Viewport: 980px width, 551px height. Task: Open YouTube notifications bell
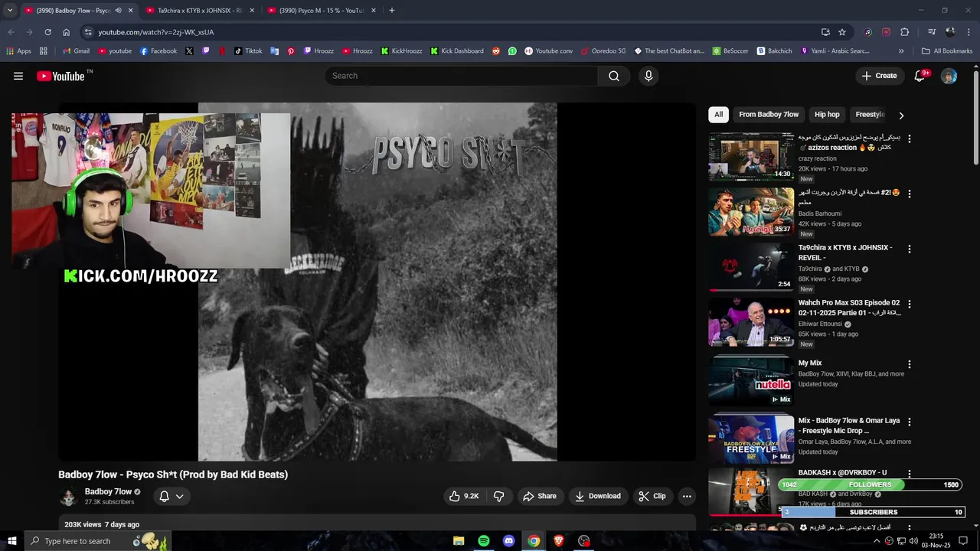(920, 76)
